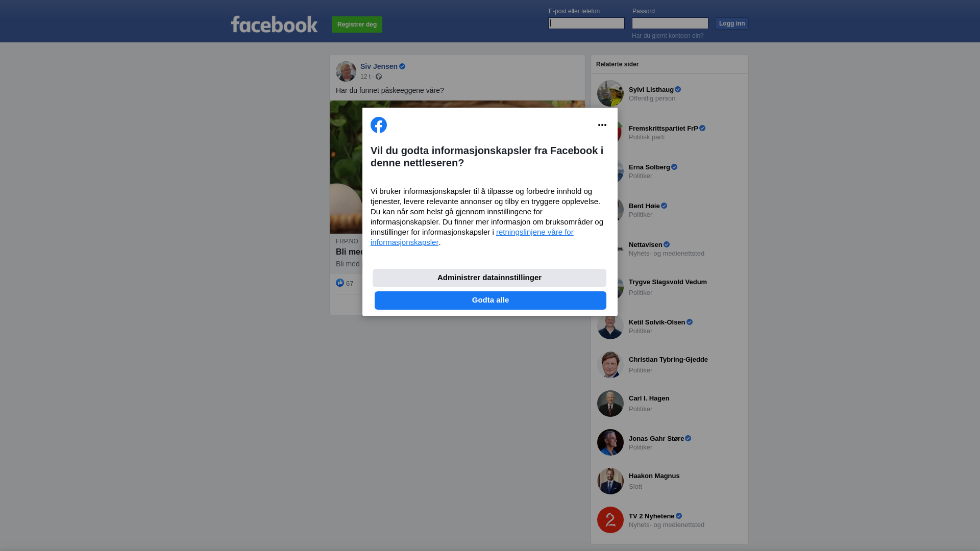Viewport: 980px width, 551px height.
Task: Click the round Facebook icon in the dialog
Action: [x=379, y=125]
